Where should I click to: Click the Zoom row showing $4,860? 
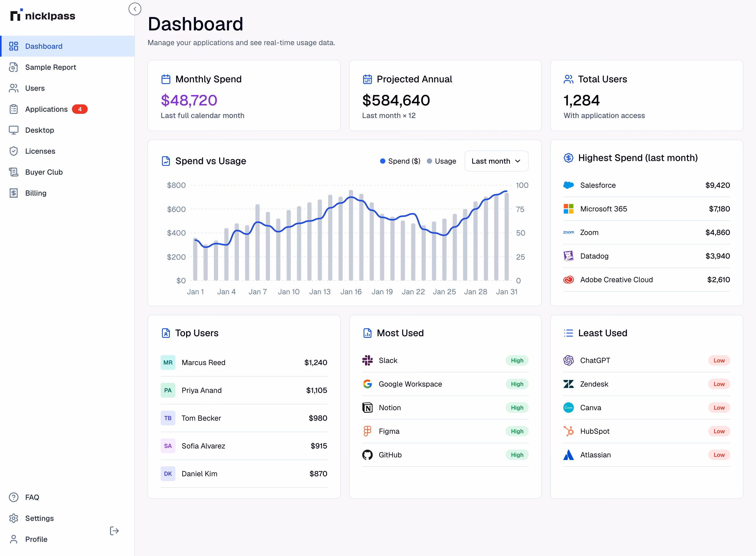click(x=647, y=233)
